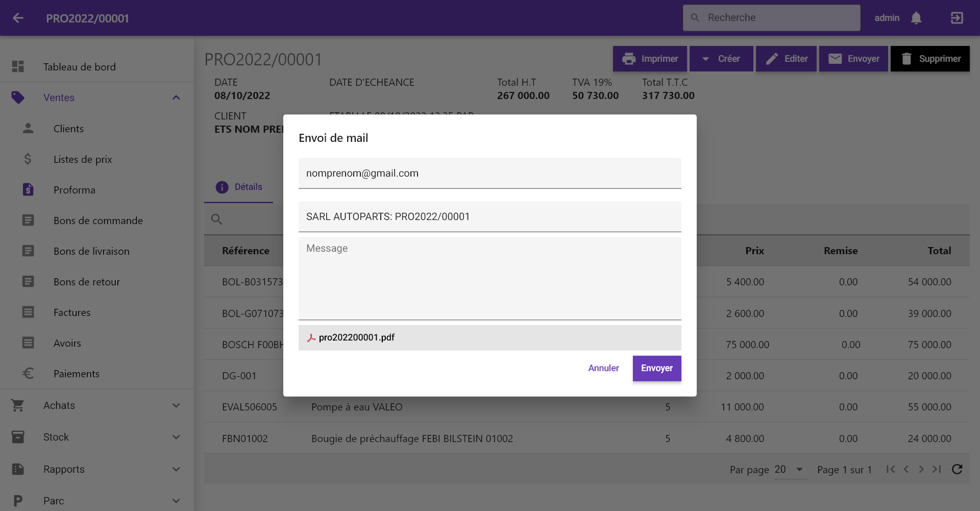Select the Détails tab

pyautogui.click(x=238, y=187)
